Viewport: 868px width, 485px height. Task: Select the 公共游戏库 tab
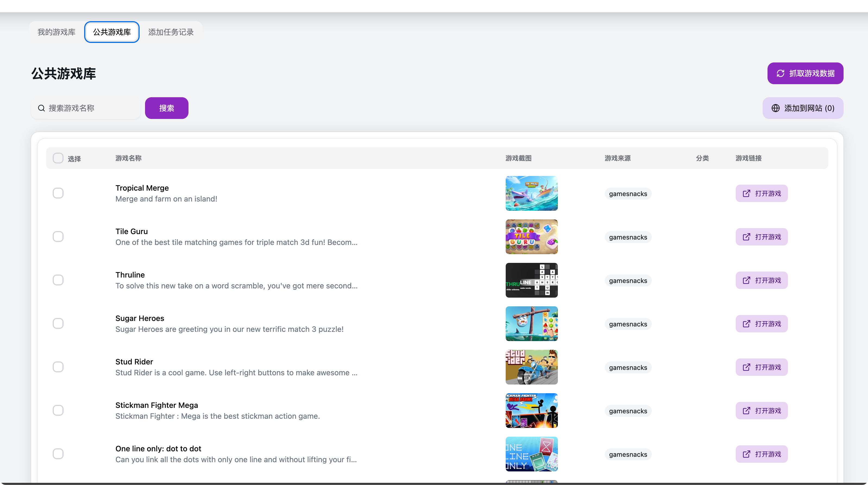click(x=112, y=32)
